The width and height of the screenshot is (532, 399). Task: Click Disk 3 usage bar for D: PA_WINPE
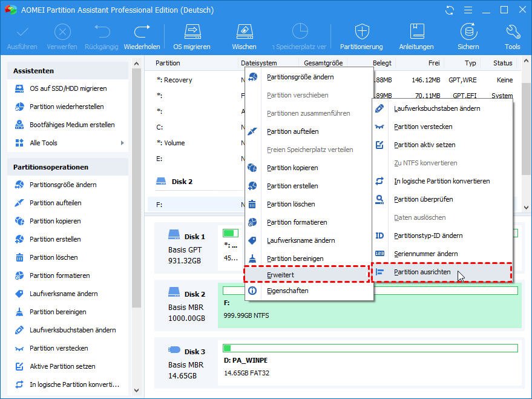click(x=370, y=348)
